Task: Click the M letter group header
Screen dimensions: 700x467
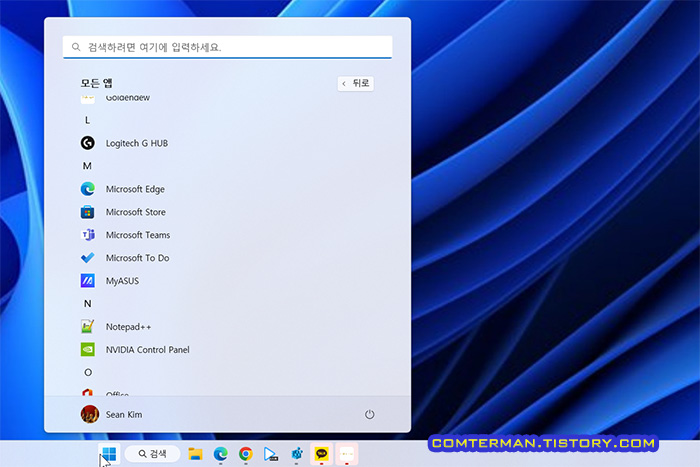Action: 87,166
